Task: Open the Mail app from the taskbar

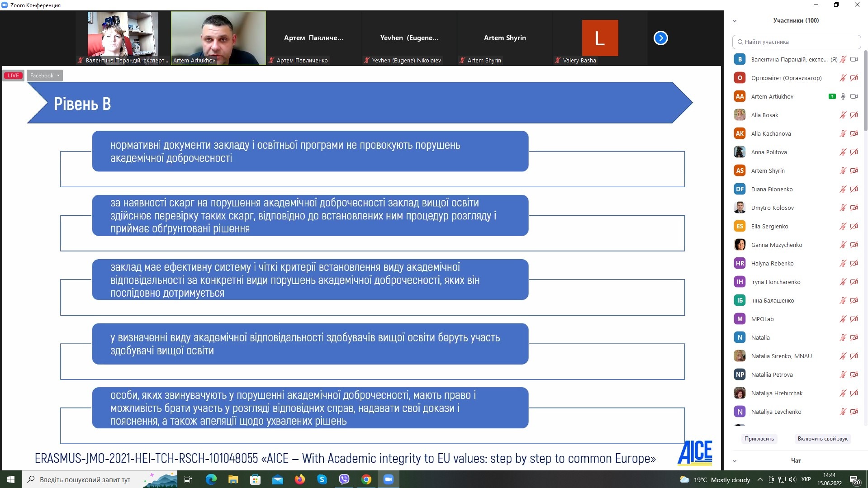Action: pyautogui.click(x=277, y=479)
